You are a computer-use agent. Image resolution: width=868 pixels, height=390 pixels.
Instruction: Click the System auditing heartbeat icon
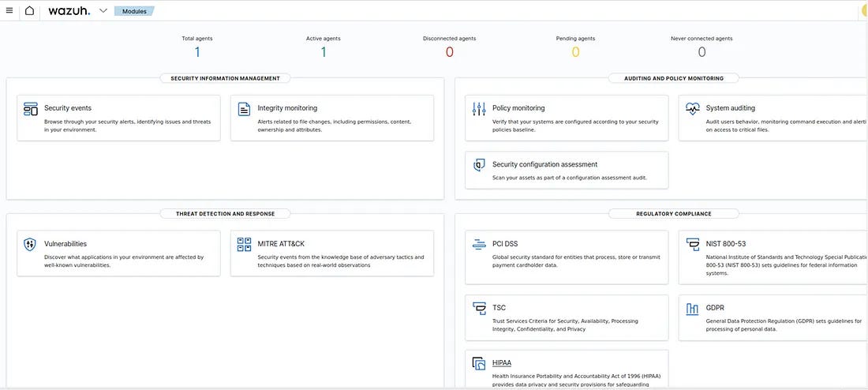[x=693, y=109]
